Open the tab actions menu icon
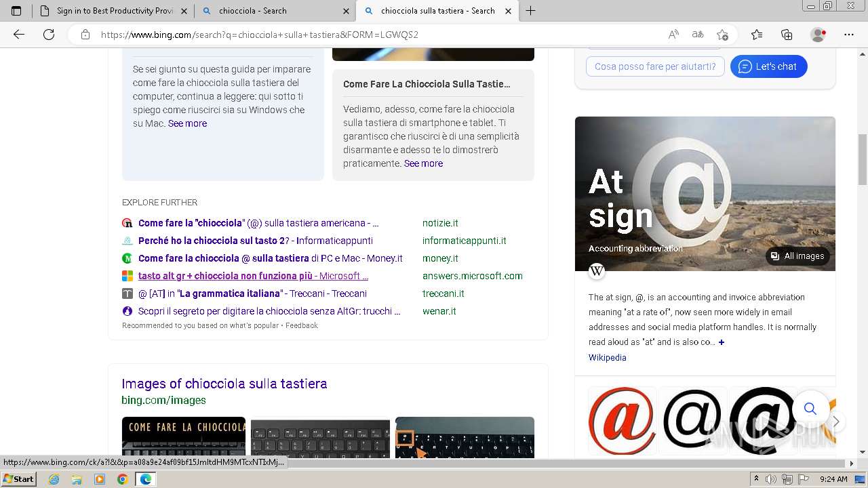Screen dimensions: 868x488 tap(16, 11)
